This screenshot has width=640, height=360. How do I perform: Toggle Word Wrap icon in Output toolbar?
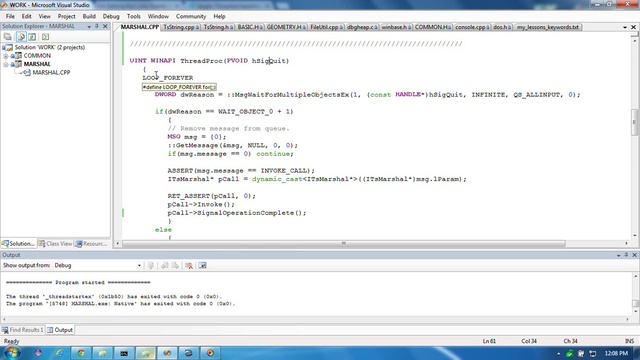pos(202,266)
